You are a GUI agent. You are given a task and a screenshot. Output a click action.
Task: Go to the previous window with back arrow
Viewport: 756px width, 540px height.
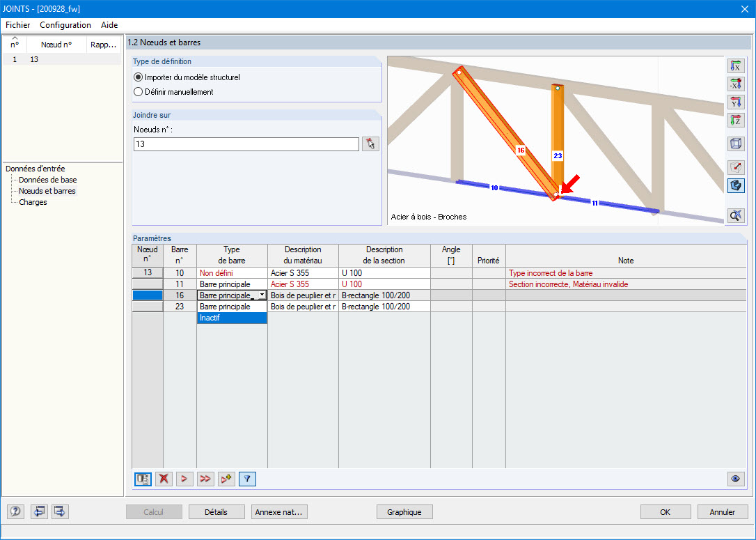coord(39,511)
